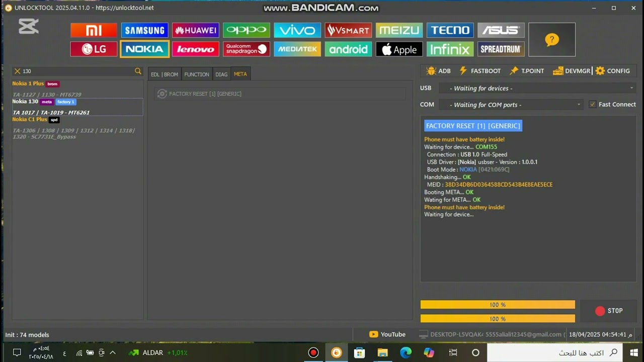Click the Init : 74 models status text
The width and height of the screenshot is (644, 362).
click(x=27, y=335)
